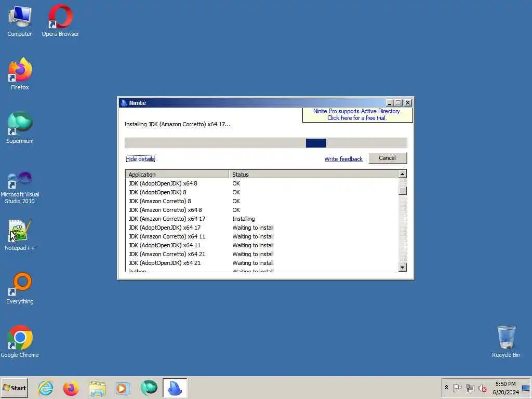Select row JDK (AdoptOpenJDK) x64 21
The image size is (532, 399).
pyautogui.click(x=261, y=263)
